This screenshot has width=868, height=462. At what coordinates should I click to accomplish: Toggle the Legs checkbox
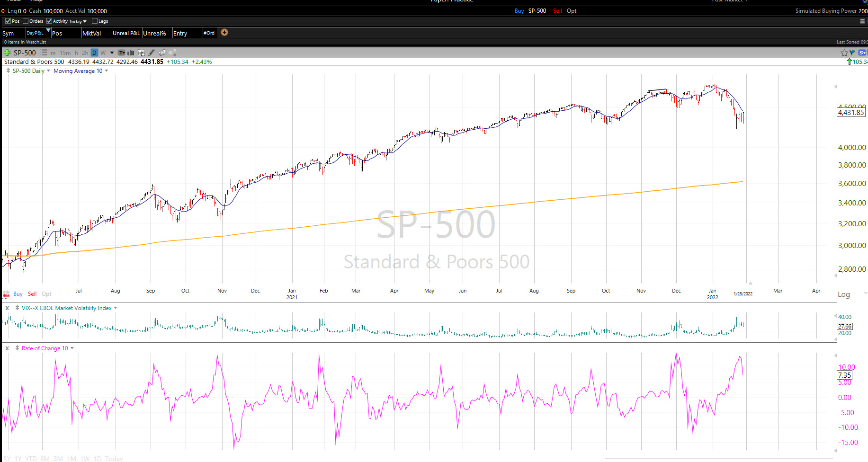(x=94, y=21)
